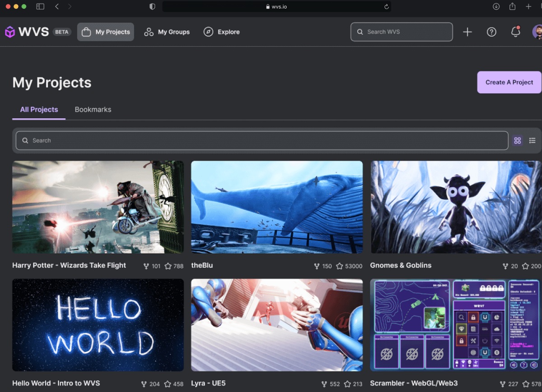This screenshot has width=542, height=392.
Task: Click the fork icon on Harry Potter
Action: (x=146, y=266)
